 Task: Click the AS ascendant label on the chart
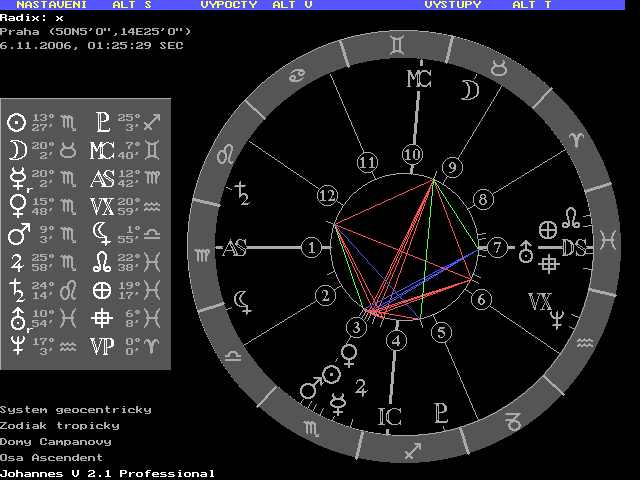coord(234,248)
